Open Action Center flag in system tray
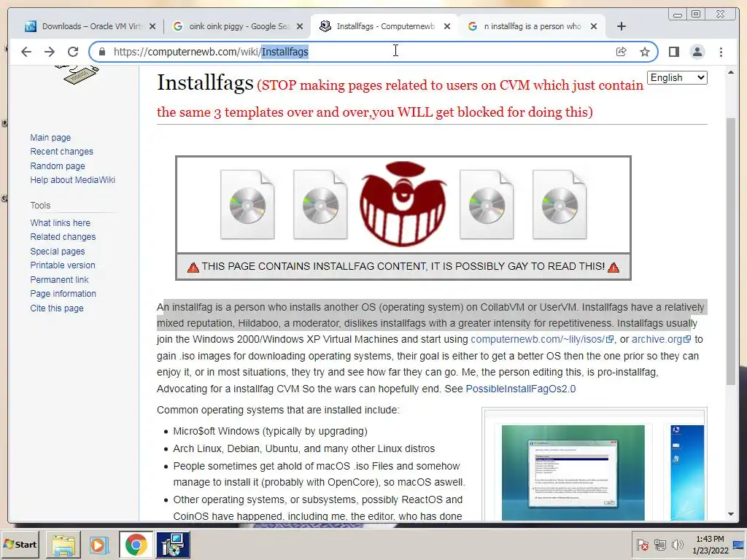This screenshot has width=747, height=560. 642,545
